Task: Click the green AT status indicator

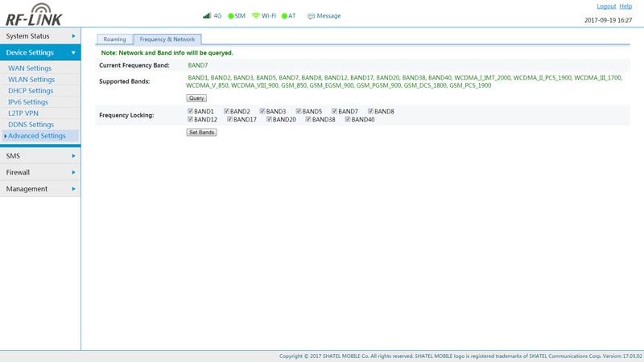Action: pyautogui.click(x=284, y=16)
